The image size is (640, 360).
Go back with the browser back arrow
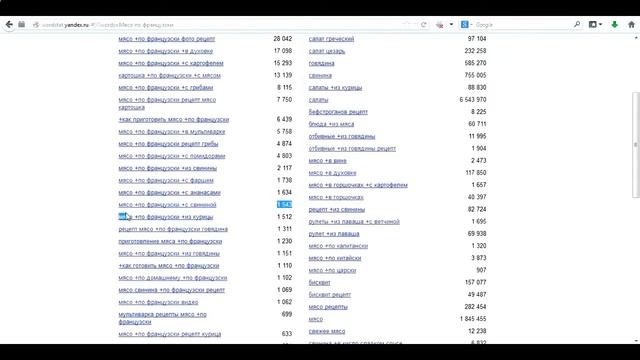tap(9, 24)
